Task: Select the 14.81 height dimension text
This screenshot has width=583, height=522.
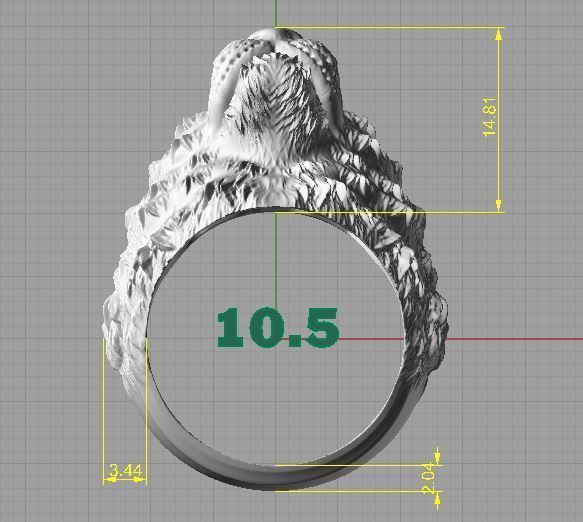Action: point(490,117)
